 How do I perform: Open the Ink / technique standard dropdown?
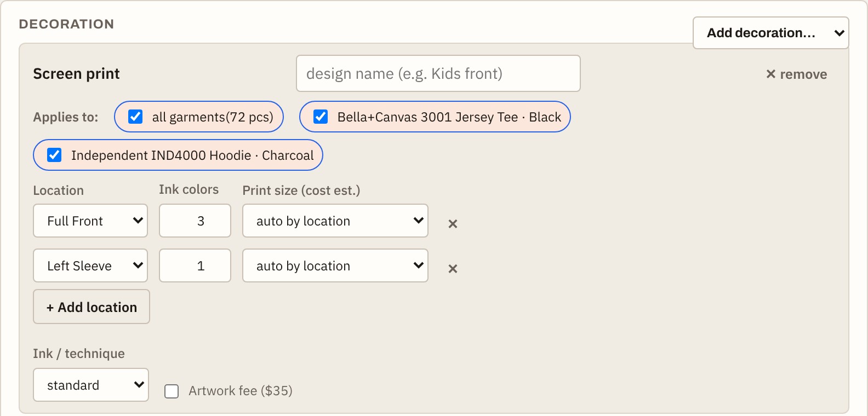(x=91, y=385)
